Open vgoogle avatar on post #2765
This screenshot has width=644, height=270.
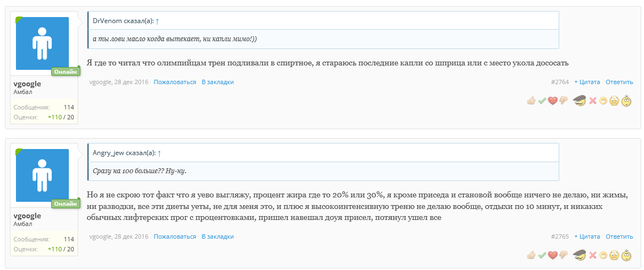click(x=42, y=175)
